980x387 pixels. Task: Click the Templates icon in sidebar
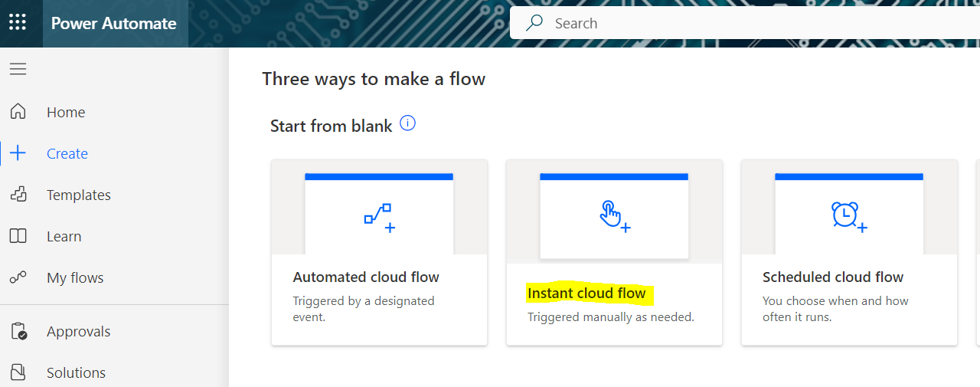tap(18, 195)
